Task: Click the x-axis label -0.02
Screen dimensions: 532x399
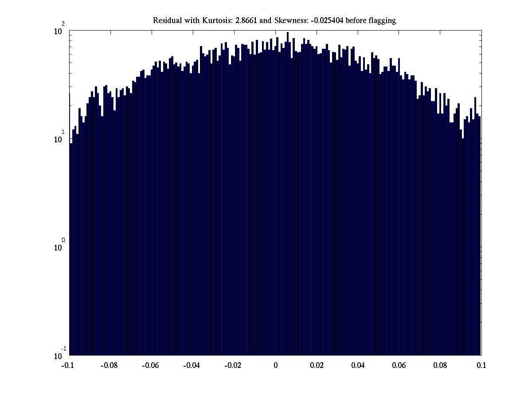Action: tap(232, 366)
